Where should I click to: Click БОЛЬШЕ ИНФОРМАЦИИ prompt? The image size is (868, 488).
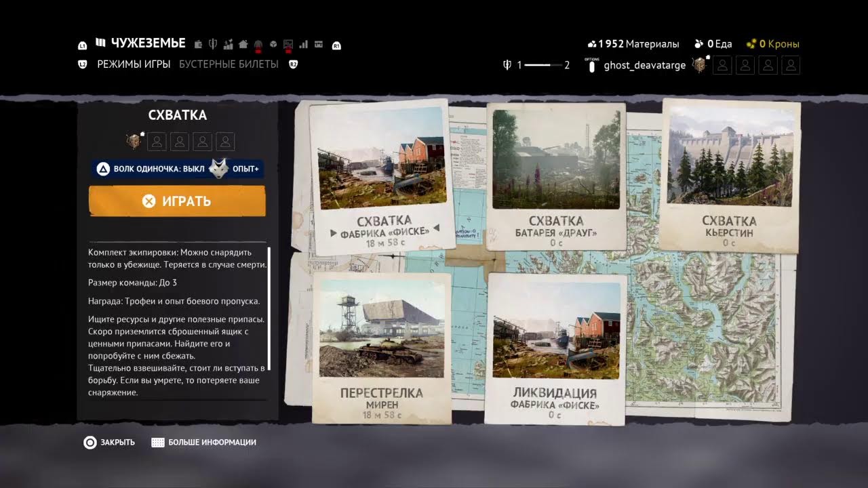click(204, 443)
